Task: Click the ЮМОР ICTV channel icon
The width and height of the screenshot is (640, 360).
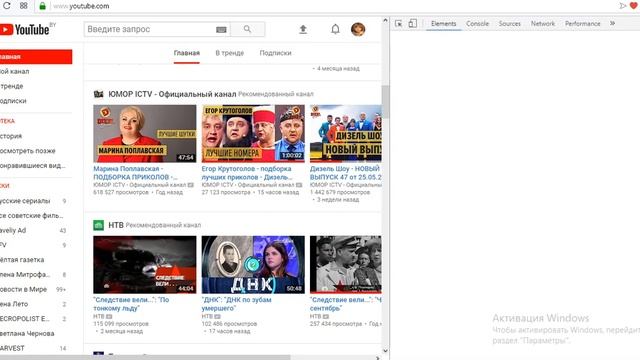Action: [98, 94]
